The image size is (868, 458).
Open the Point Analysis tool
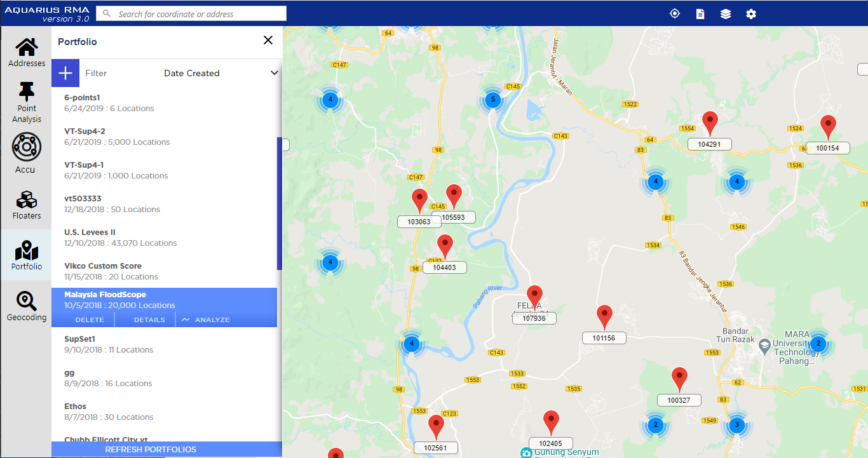point(26,102)
